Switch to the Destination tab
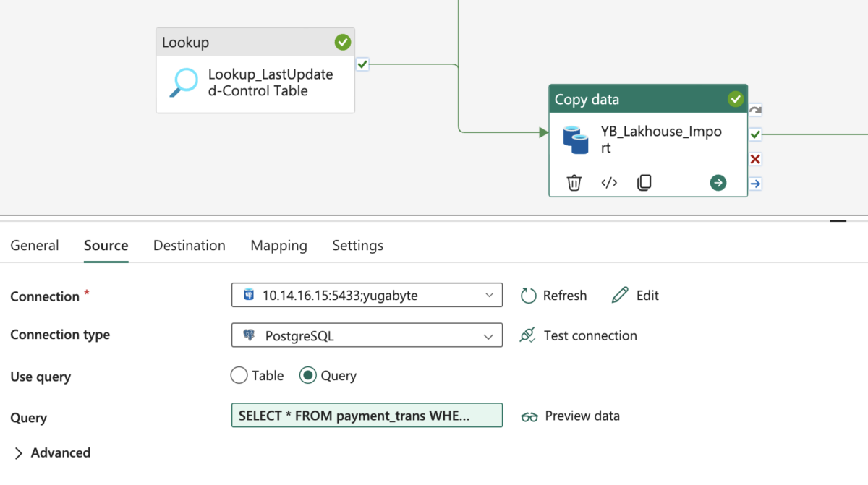The height and width of the screenshot is (485, 868). point(189,245)
